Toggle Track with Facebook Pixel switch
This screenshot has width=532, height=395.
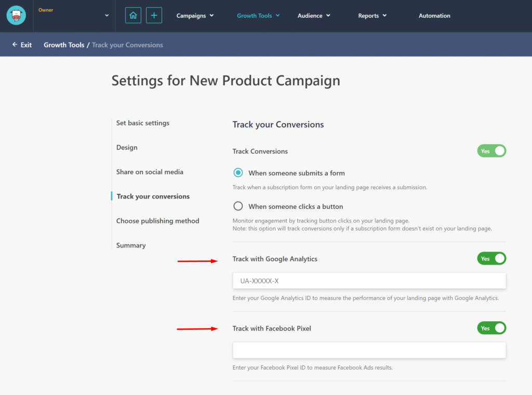(x=491, y=328)
